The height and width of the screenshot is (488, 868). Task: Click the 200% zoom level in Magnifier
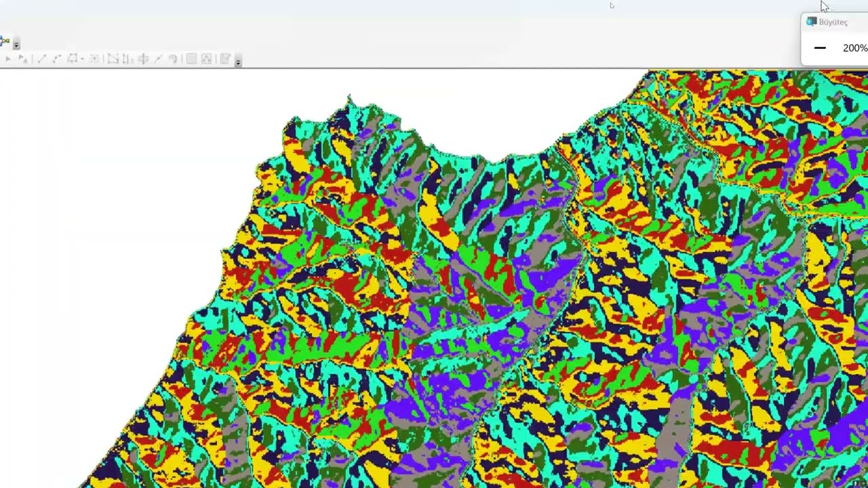(855, 48)
